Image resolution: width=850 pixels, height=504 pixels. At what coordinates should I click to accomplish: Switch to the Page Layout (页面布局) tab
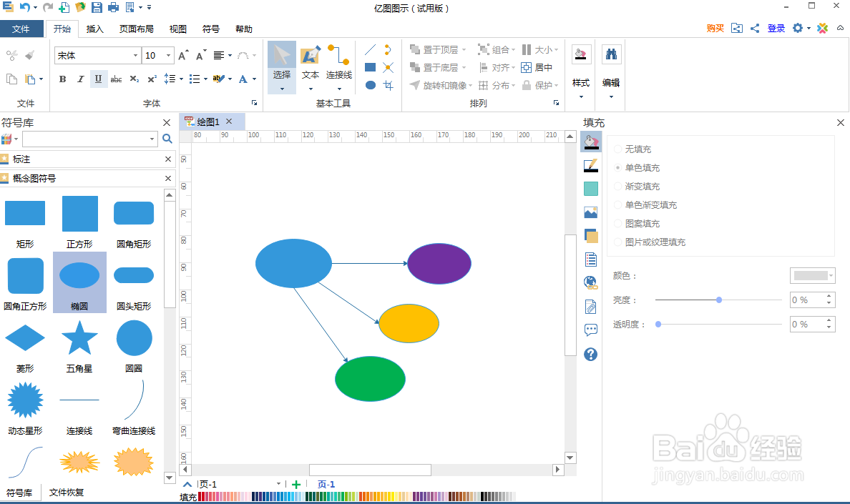point(137,29)
